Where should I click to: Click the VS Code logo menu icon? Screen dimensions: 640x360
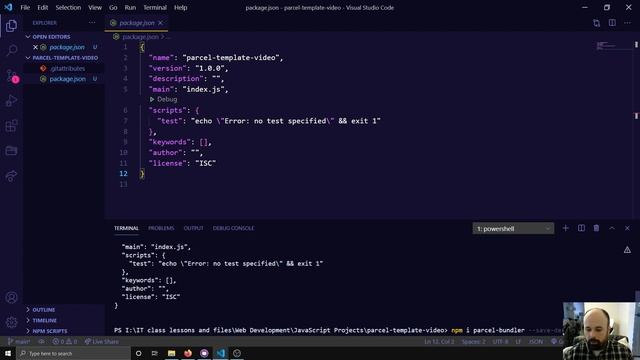click(8, 7)
